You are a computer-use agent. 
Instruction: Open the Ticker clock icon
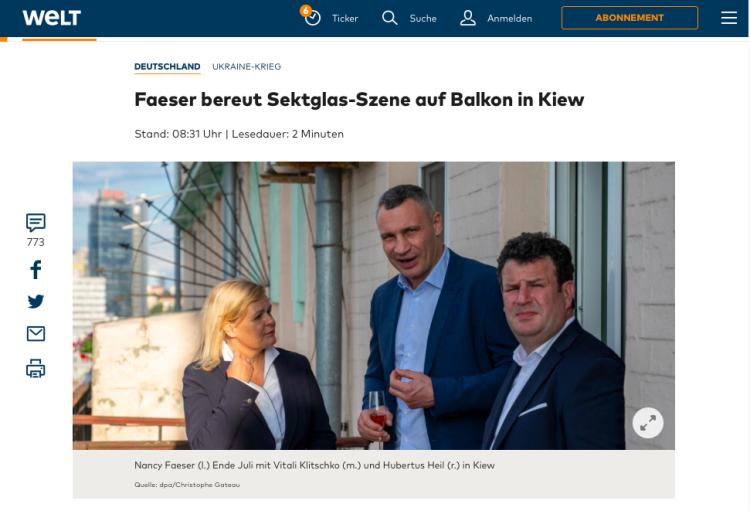point(312,17)
